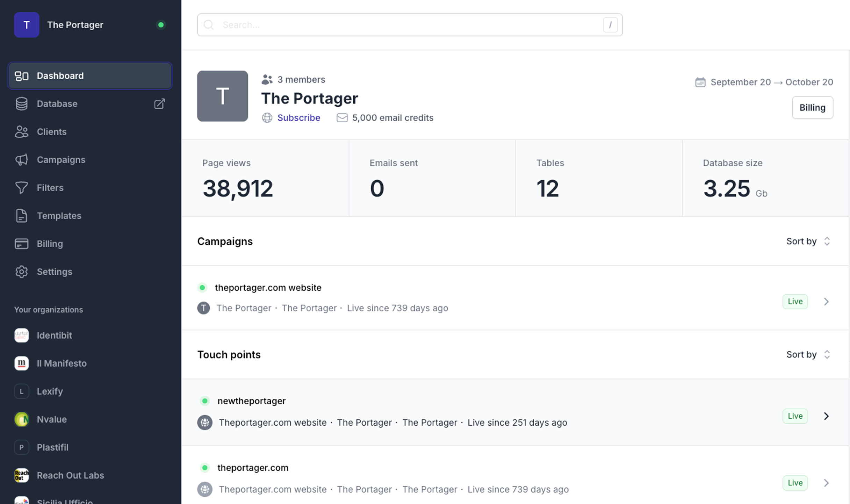Click the Templates document icon
850x504 pixels.
coord(22,216)
